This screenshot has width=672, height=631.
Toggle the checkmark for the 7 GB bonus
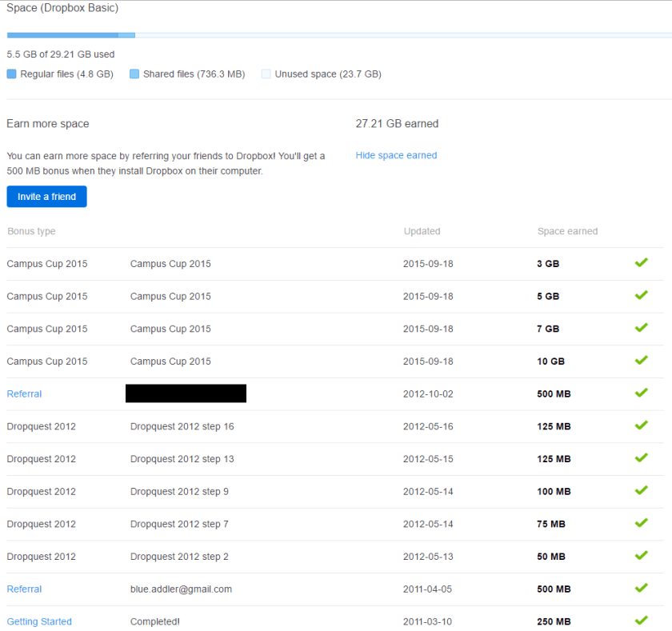point(641,328)
